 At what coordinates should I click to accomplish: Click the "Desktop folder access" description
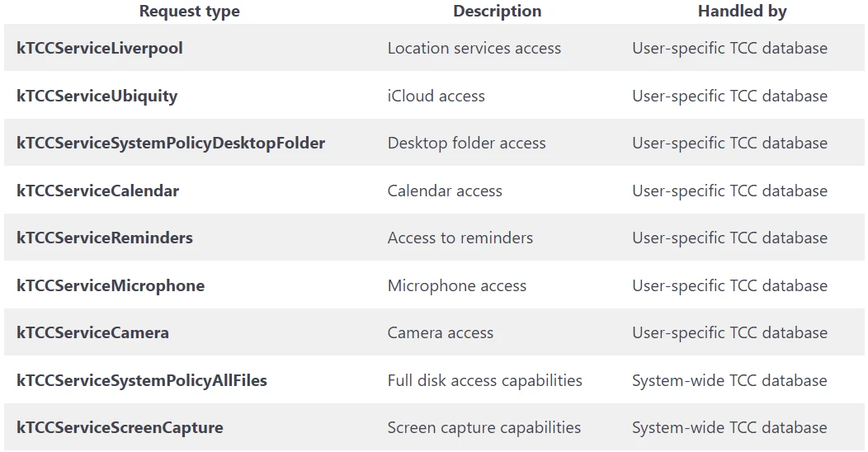click(x=467, y=143)
